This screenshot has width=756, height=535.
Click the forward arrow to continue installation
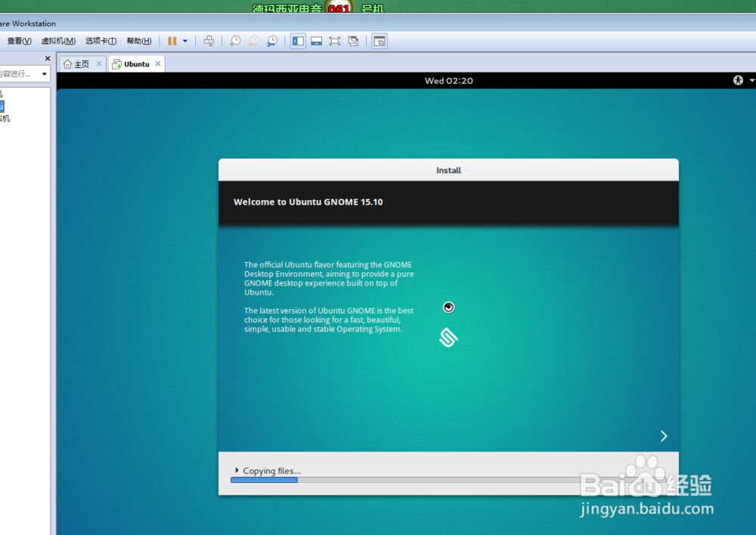click(663, 436)
